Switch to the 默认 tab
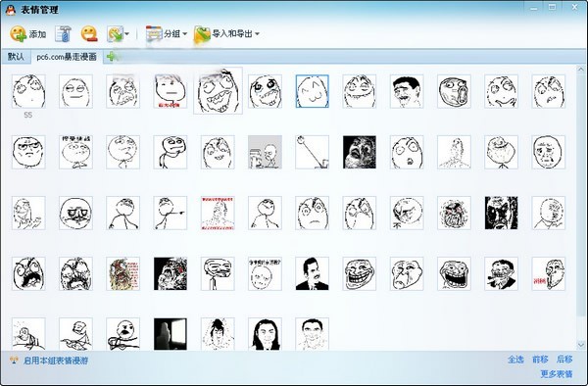This screenshot has width=588, height=386. (16, 57)
